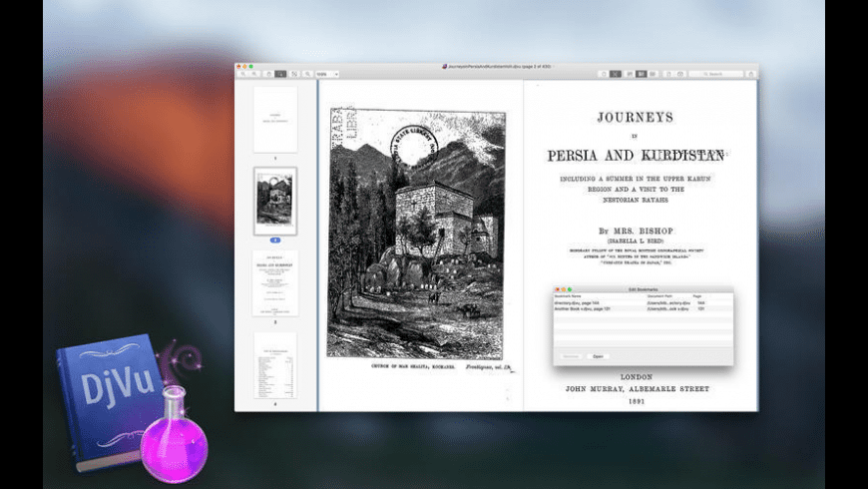868x489 pixels.
Task: Click the Remove button in Edit Bookmarks
Action: pos(571,356)
